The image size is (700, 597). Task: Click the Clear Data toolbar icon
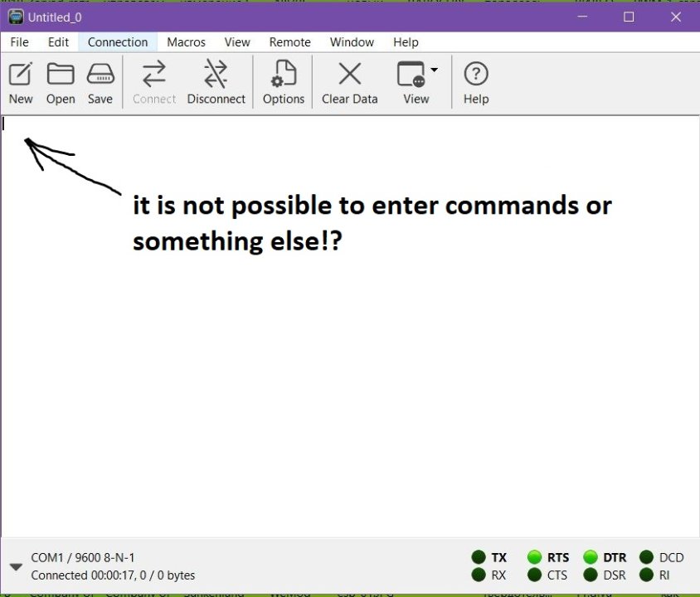click(x=349, y=74)
